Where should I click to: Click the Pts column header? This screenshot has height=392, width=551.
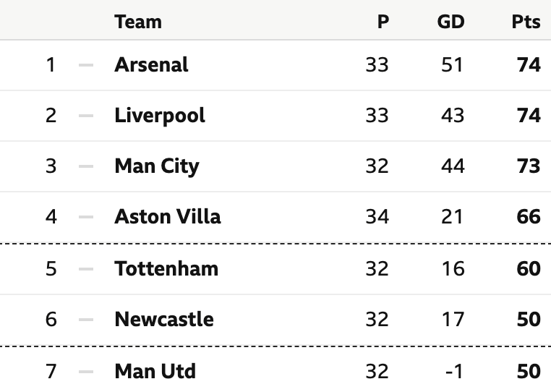(x=526, y=22)
